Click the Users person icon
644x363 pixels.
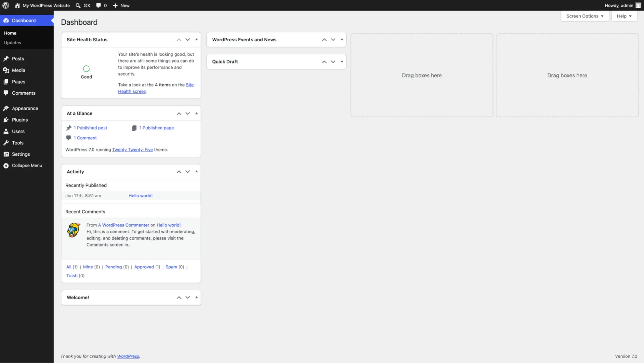pos(6,131)
